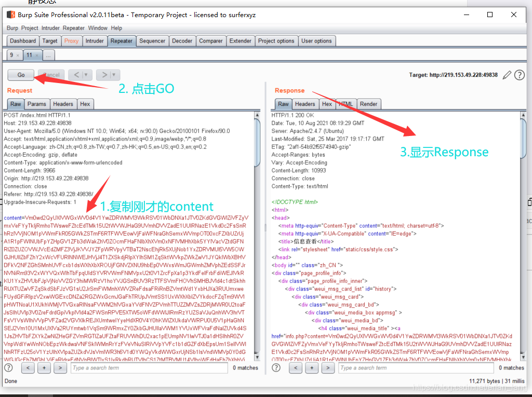The width and height of the screenshot is (532, 397).
Task: Open the Repeater menu
Action: pyautogui.click(x=74, y=28)
